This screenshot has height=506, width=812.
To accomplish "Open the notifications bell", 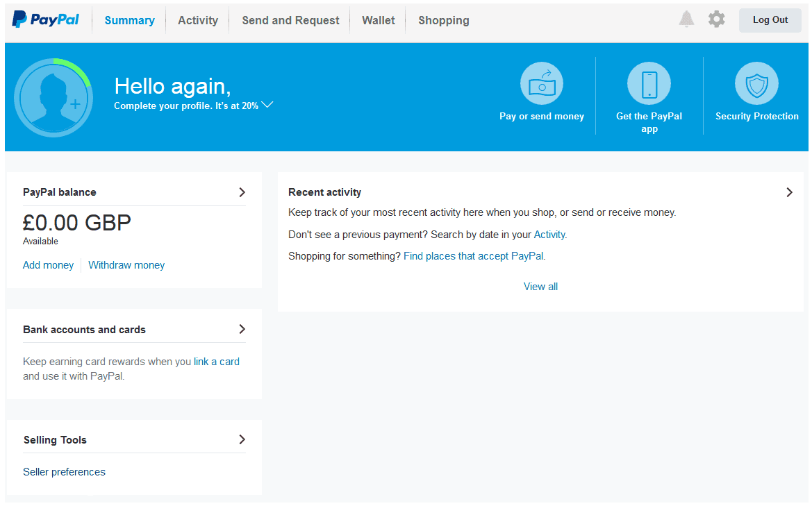I will coord(686,19).
